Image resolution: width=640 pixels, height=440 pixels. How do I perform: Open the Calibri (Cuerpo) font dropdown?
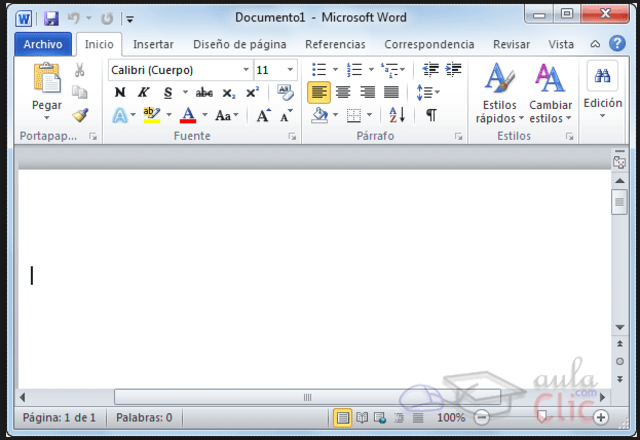pos(246,70)
